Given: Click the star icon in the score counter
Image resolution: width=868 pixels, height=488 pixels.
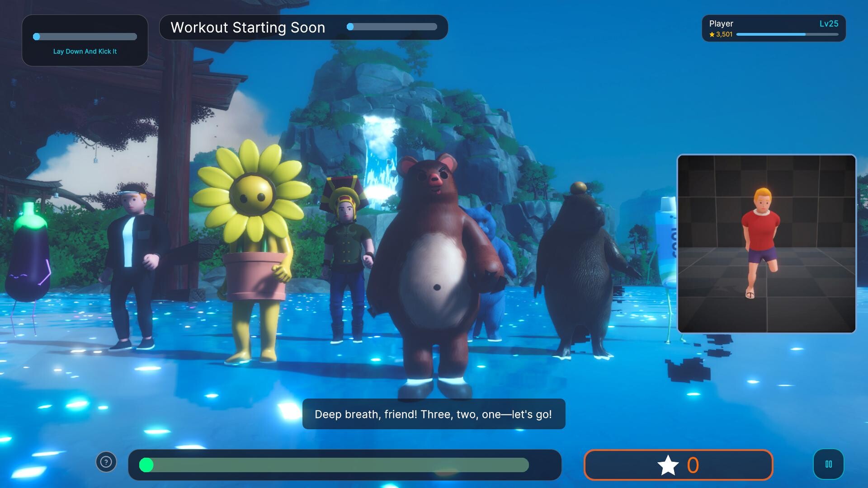Looking at the screenshot, I should click(x=668, y=465).
